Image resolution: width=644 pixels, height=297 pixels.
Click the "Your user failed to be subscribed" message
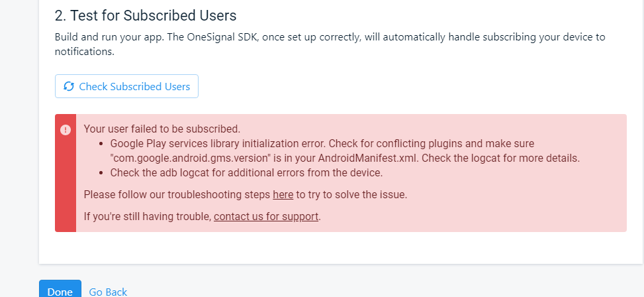[161, 129]
